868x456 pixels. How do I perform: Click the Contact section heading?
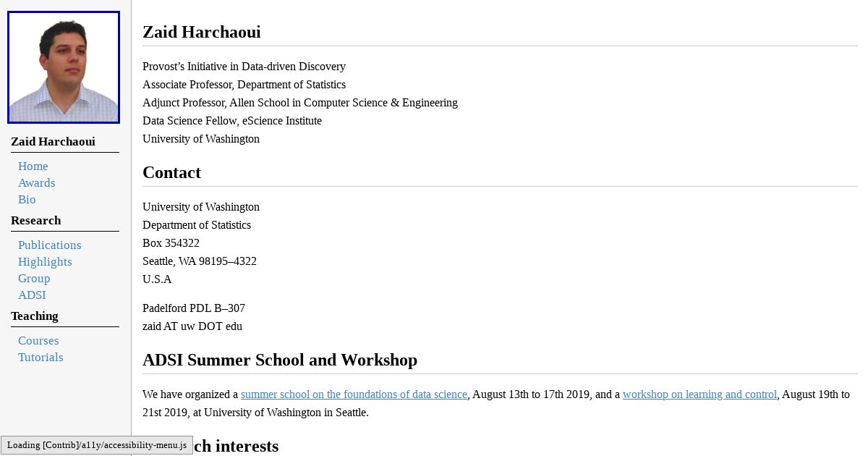coord(171,172)
